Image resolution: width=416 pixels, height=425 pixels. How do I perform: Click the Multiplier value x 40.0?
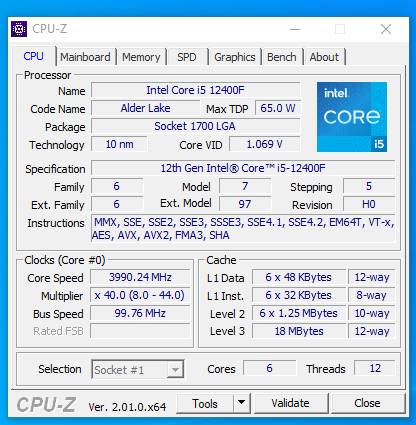(140, 295)
